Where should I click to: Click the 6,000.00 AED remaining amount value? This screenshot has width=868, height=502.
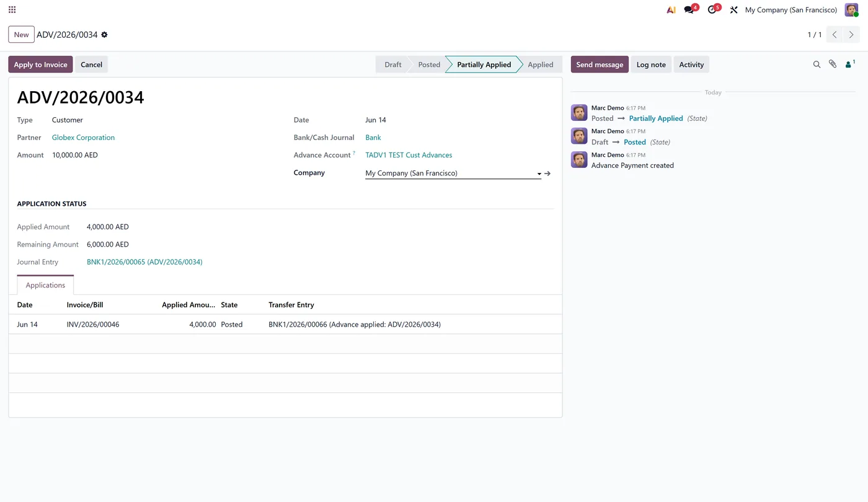click(108, 244)
